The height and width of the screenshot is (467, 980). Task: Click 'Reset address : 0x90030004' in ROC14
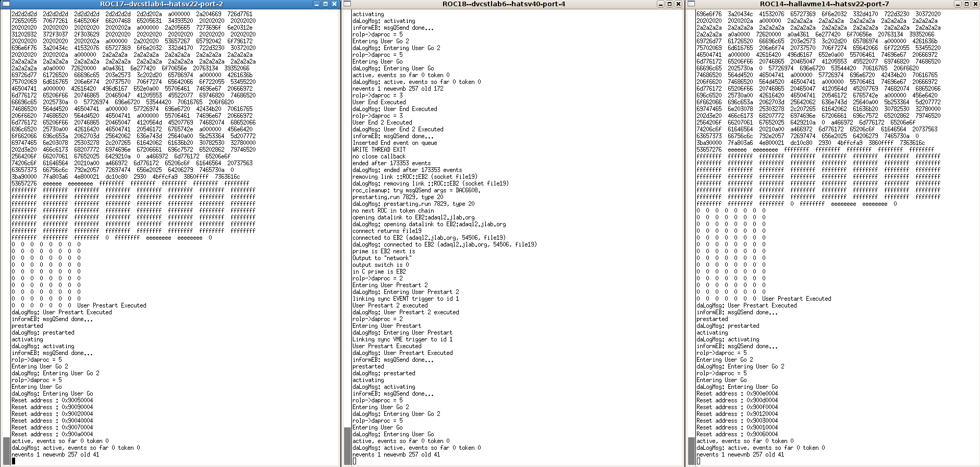(737, 421)
